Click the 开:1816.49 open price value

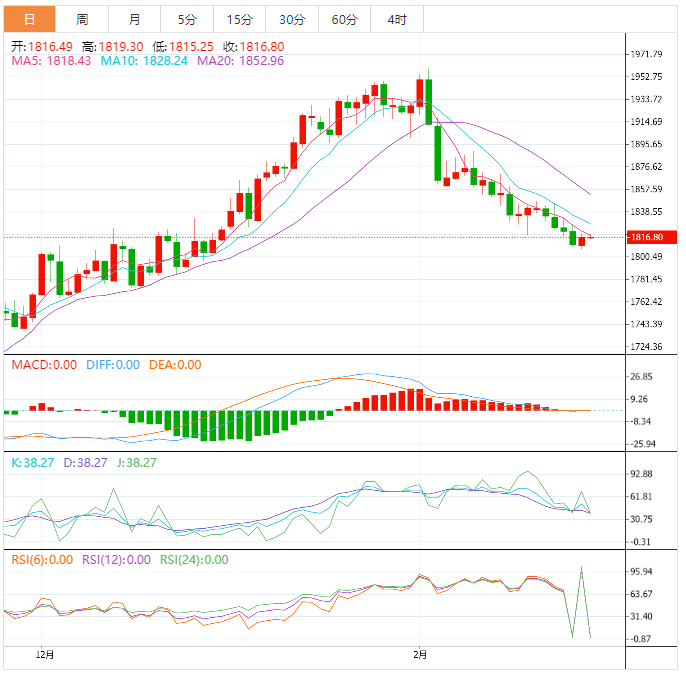pyautogui.click(x=42, y=47)
